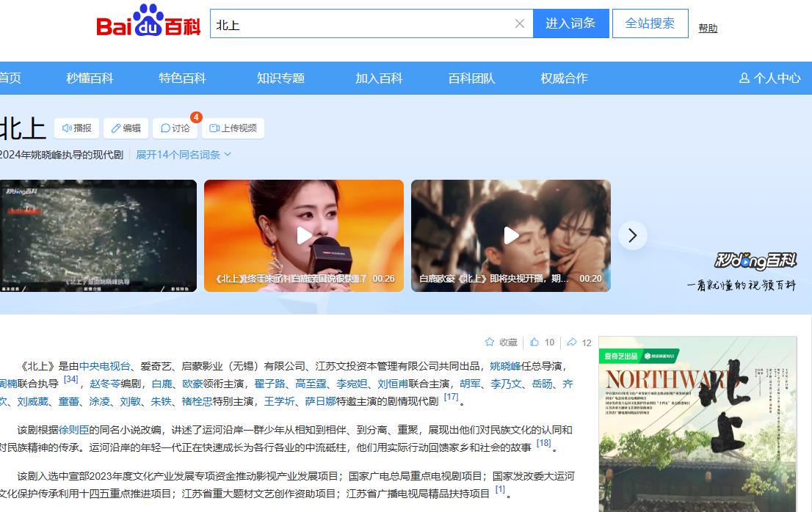Click the 收藏 star icon
The width and height of the screenshot is (812, 512).
pyautogui.click(x=490, y=342)
